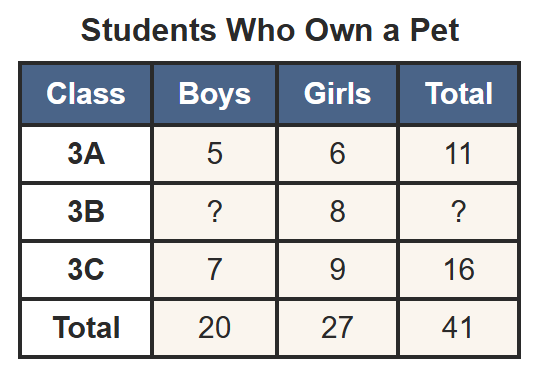Click the 3B row label
The height and width of the screenshot is (377, 539).
(x=86, y=212)
